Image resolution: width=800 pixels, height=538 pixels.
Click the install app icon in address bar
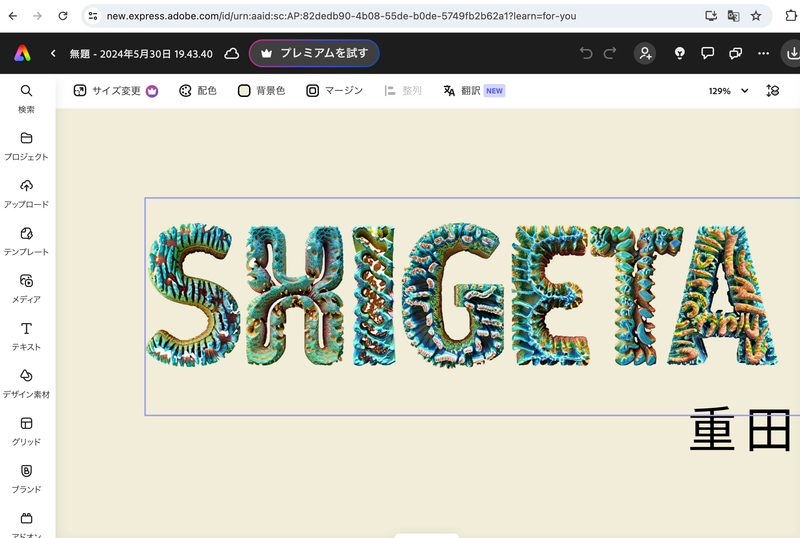[711, 16]
